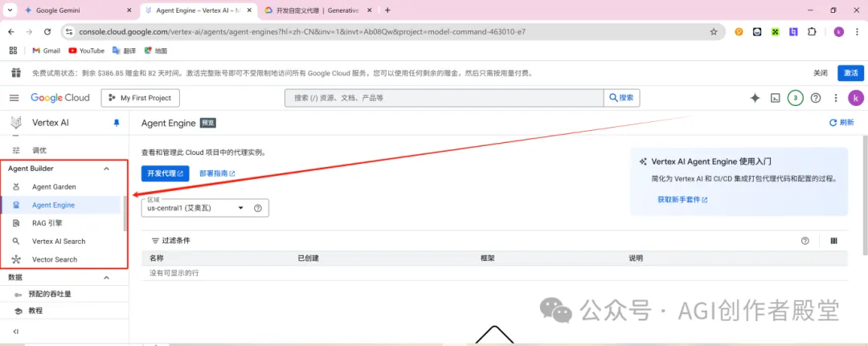The image size is (868, 346).
Task: Open site info icon in address bar
Action: (x=68, y=32)
